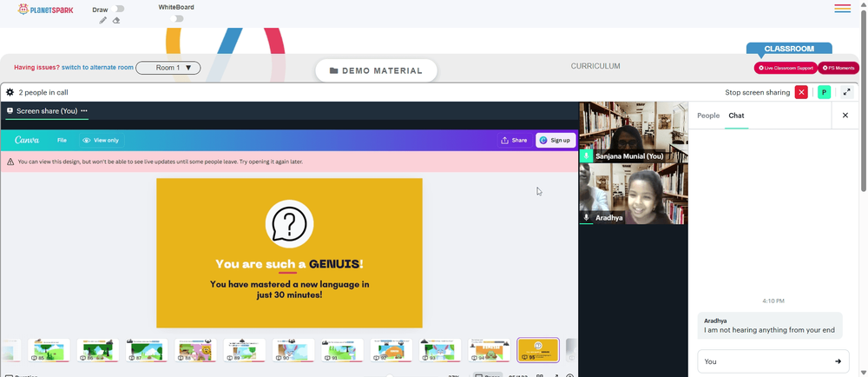The image size is (868, 377).
Task: Select the pencil draw tool
Action: [x=103, y=21]
